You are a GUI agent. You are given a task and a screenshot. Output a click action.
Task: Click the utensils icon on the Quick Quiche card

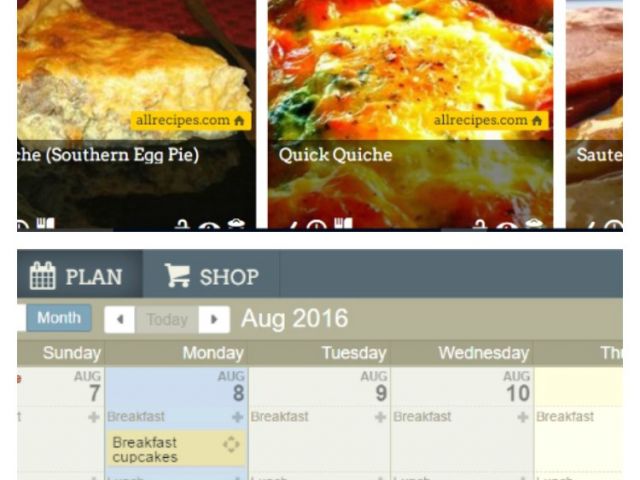pyautogui.click(x=343, y=224)
